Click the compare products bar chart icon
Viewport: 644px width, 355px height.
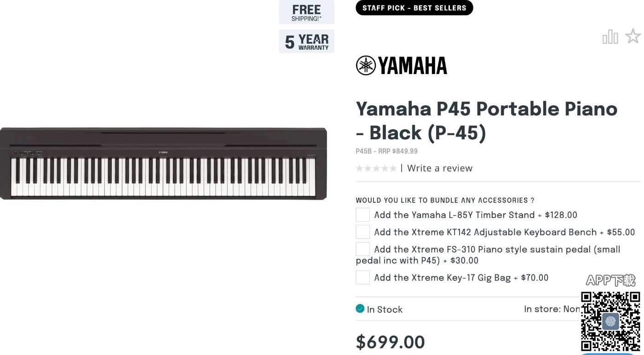coord(610,37)
